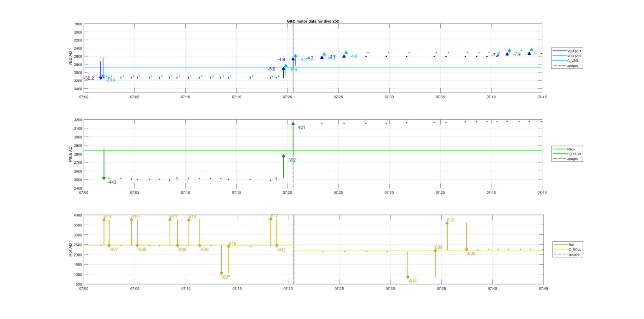Select the 'VBD pot2' legend entry
Image resolution: width=644 pixels, height=319 pixels.
pyautogui.click(x=568, y=56)
